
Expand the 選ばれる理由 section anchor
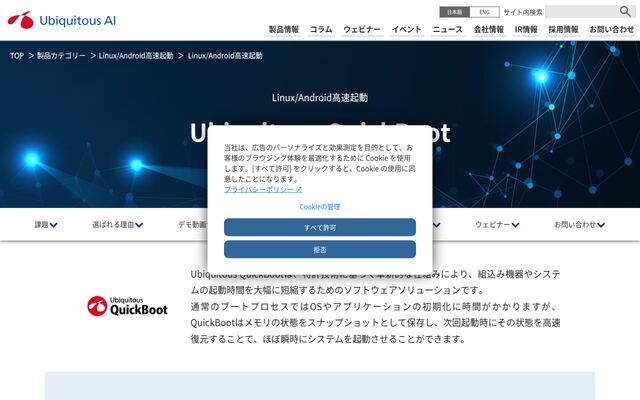(118, 224)
